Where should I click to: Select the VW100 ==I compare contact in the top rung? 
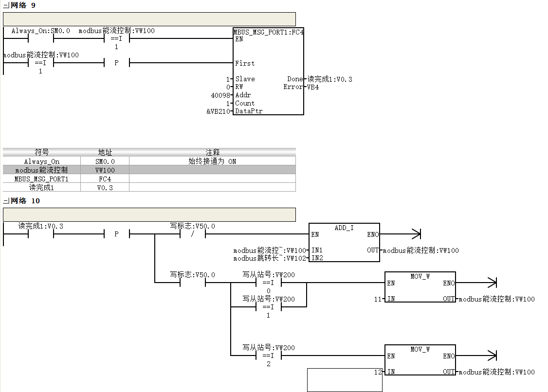116,38
